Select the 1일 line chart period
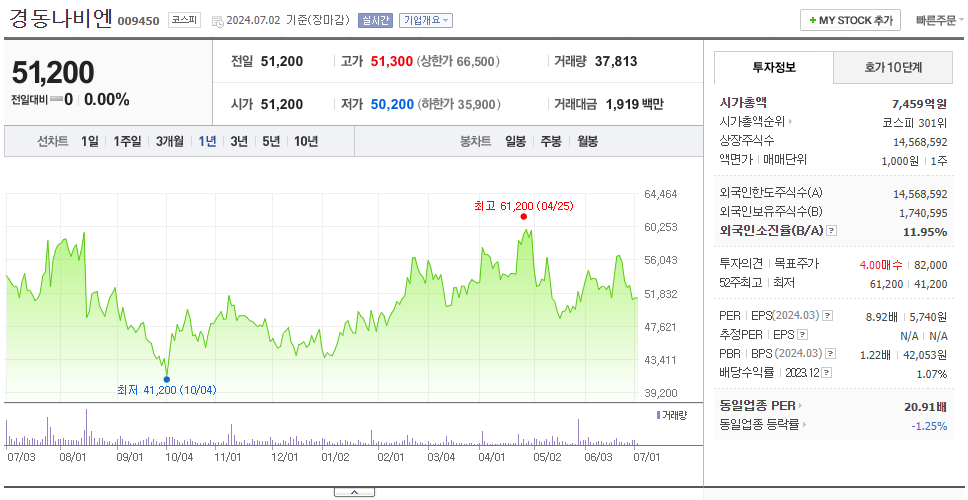 (90, 141)
